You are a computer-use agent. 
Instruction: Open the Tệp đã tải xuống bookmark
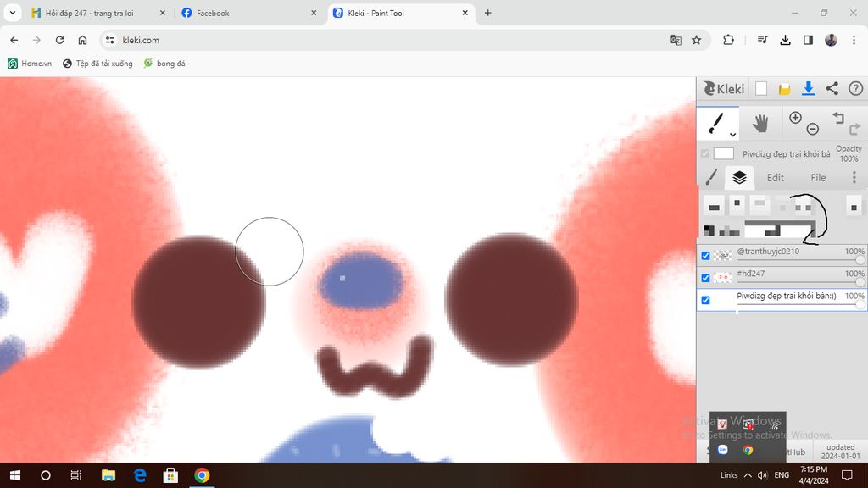[98, 64]
